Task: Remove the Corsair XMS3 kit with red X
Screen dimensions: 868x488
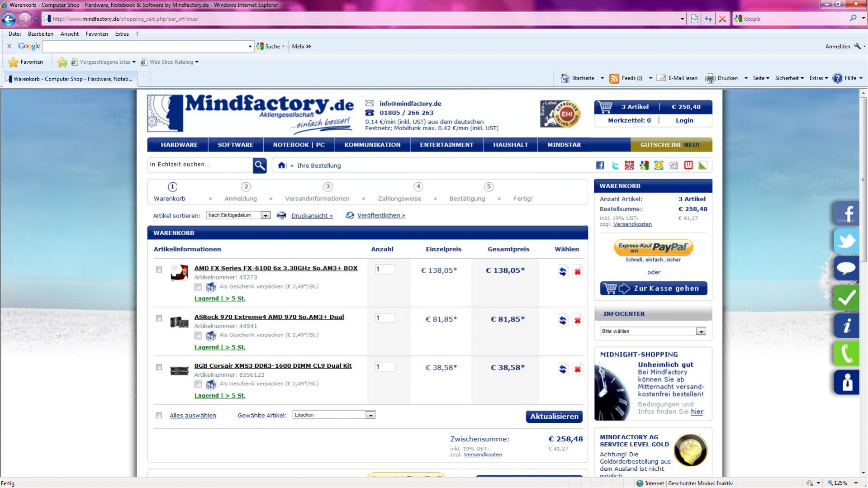Action: click(577, 370)
